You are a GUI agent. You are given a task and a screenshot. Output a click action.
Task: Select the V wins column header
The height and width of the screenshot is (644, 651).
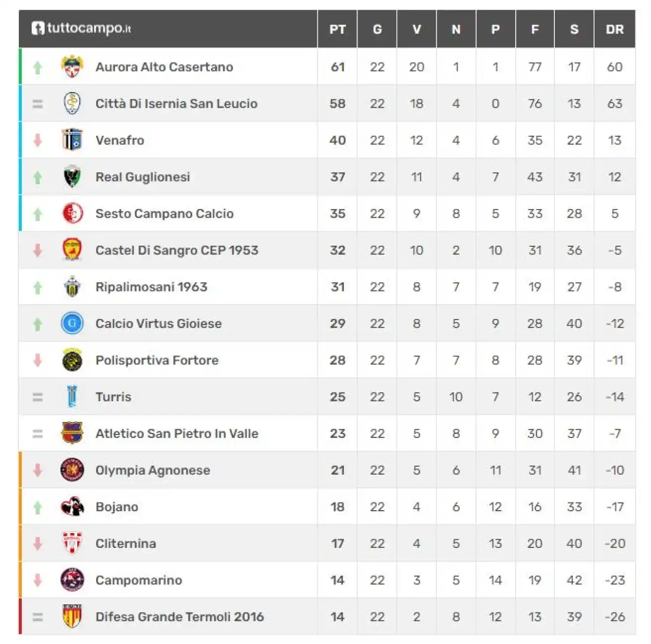(x=417, y=30)
